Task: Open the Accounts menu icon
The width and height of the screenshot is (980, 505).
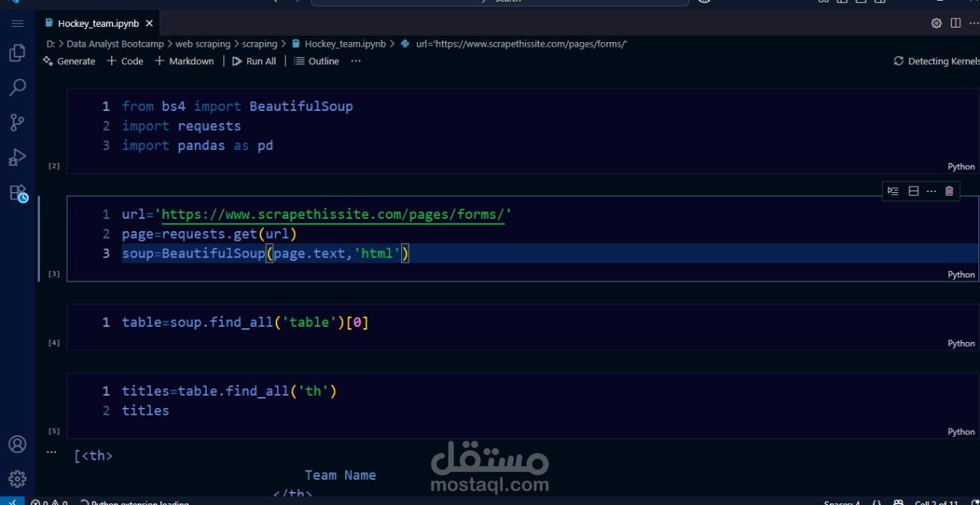Action: pos(17,445)
